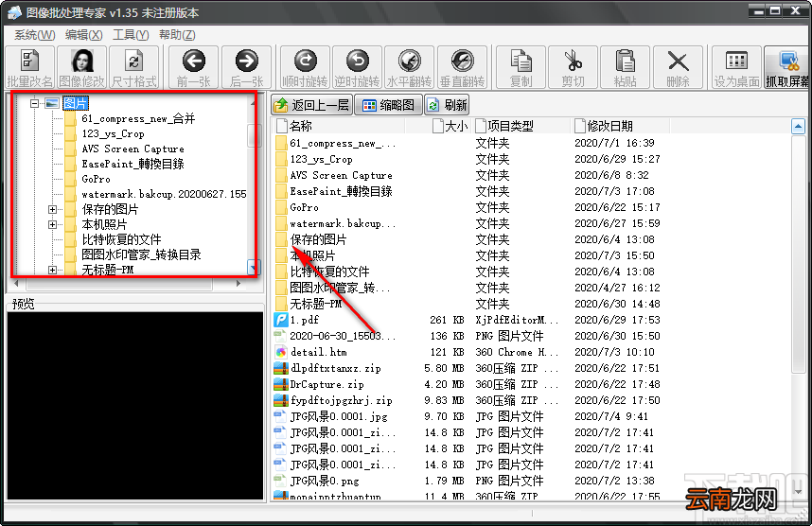Image resolution: width=812 pixels, height=526 pixels.
Task: Select JPG风景0.0001.jpg in the file list
Action: (x=339, y=416)
